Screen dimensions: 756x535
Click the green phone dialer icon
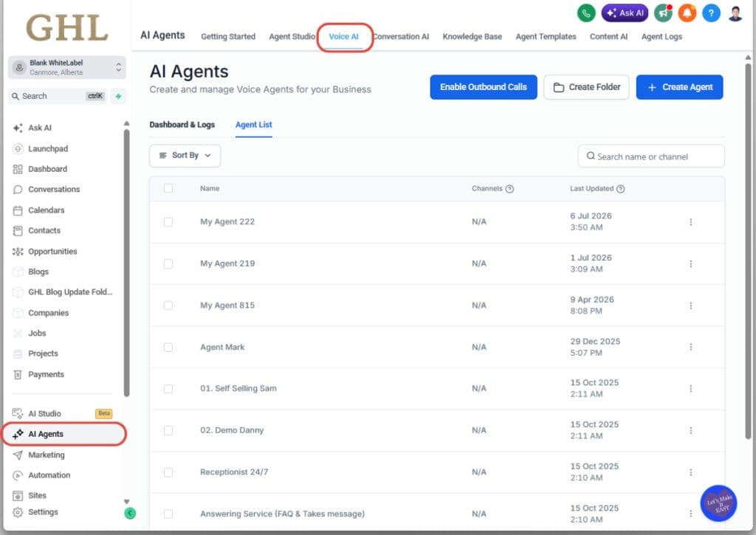[585, 13]
